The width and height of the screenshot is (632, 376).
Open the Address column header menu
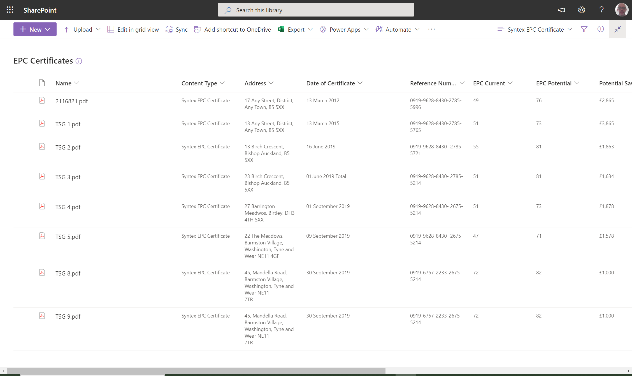(259, 83)
